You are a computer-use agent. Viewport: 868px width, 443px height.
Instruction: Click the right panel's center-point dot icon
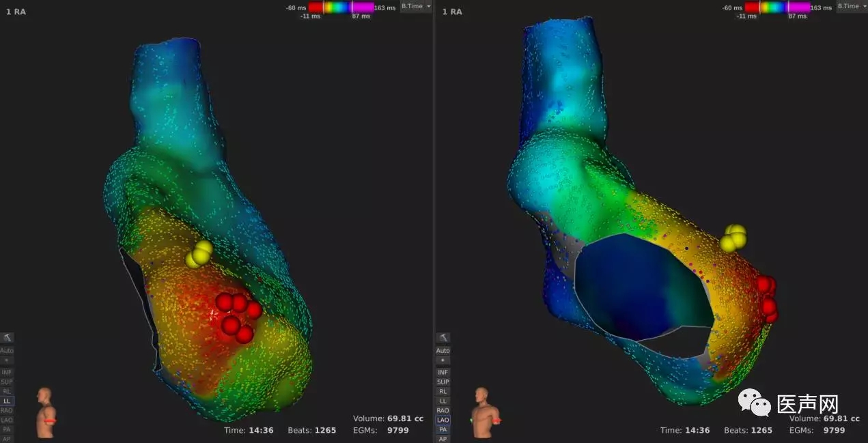443,360
